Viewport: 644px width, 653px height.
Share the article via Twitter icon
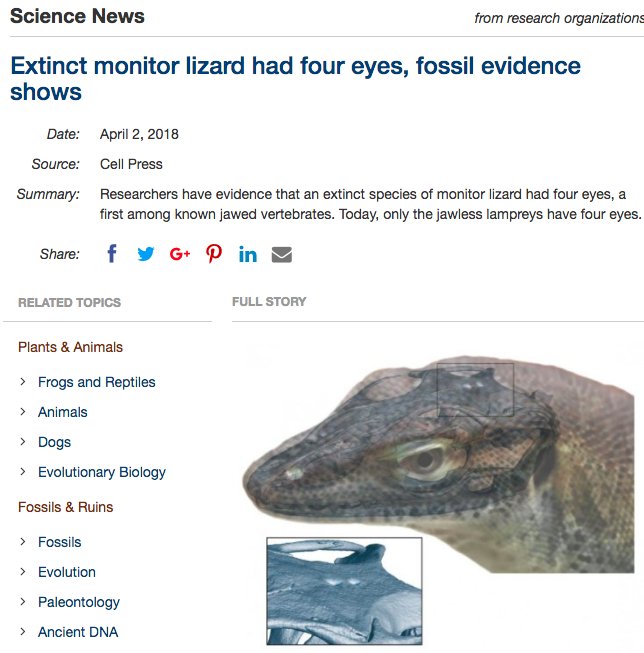pos(146,254)
